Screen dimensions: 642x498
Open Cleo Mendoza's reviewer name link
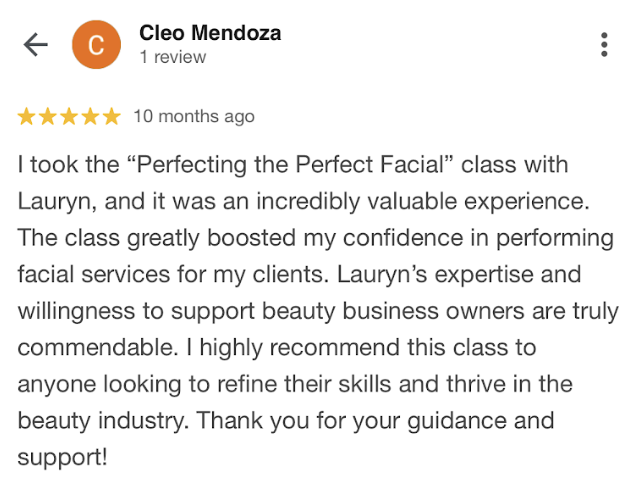click(210, 33)
